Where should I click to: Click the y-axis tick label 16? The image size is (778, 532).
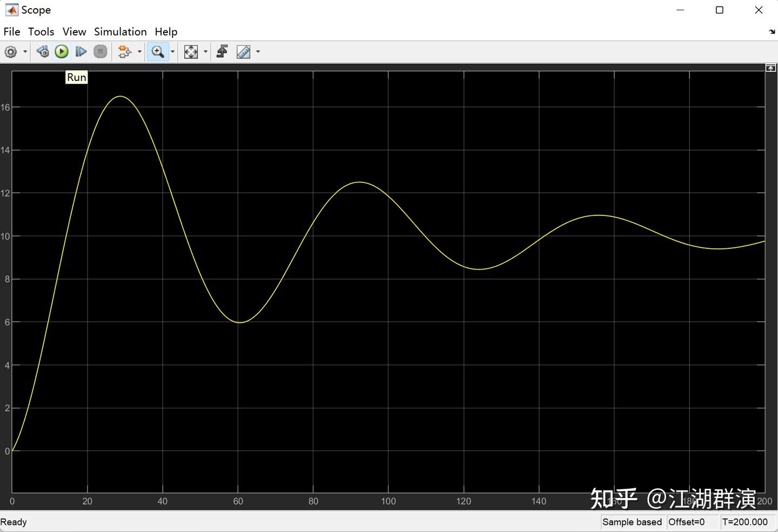5,107
